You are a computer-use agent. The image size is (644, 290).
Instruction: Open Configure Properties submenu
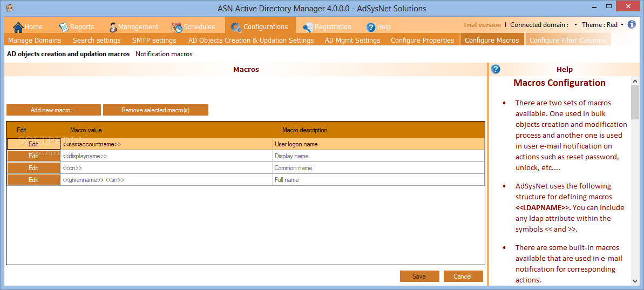point(422,41)
